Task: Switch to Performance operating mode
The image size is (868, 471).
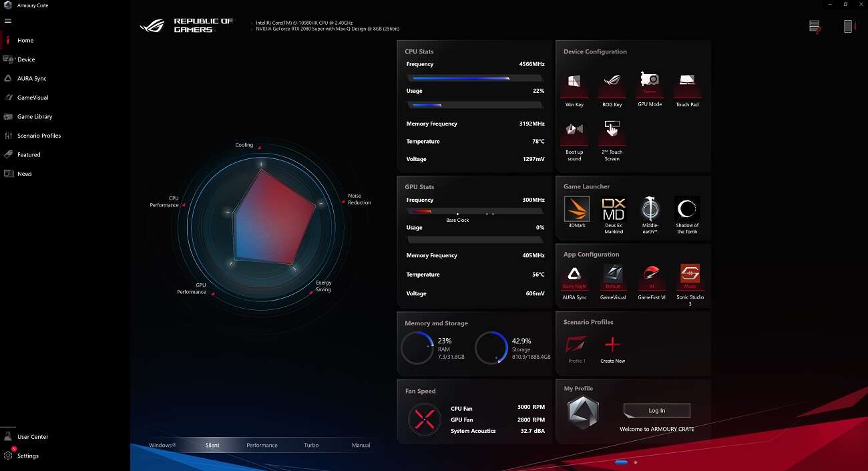Action: click(x=262, y=445)
